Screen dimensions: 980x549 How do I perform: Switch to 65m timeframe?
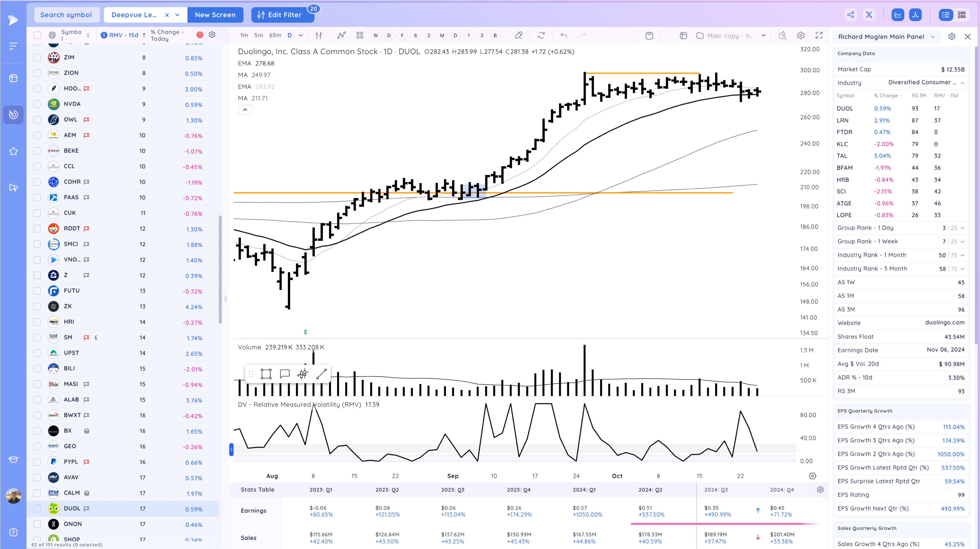(x=275, y=35)
